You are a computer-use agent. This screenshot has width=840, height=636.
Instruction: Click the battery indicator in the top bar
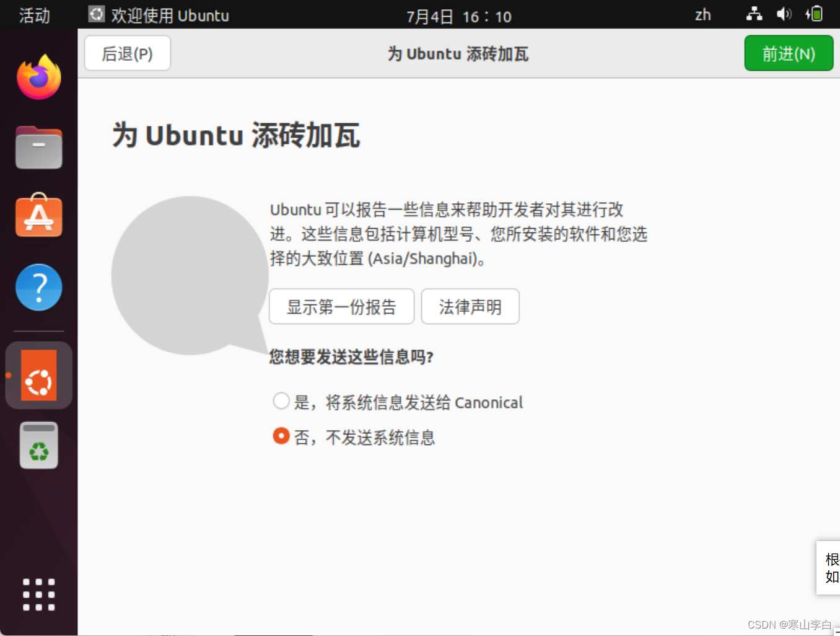[813, 14]
